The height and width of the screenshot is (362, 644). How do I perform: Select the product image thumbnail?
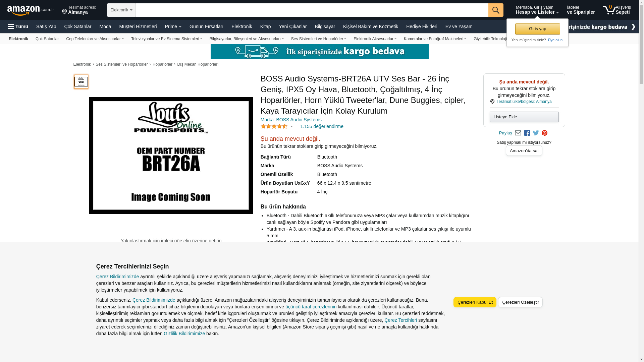click(x=81, y=81)
